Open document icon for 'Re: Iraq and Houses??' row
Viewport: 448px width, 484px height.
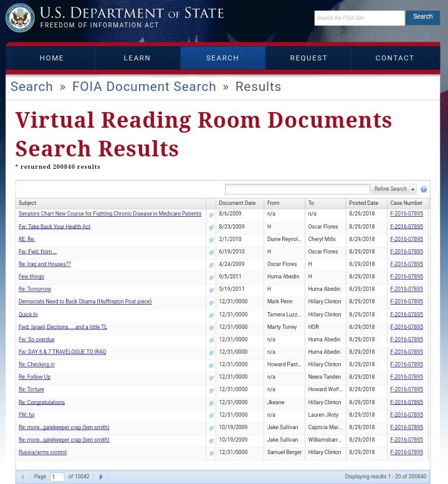coord(211,265)
